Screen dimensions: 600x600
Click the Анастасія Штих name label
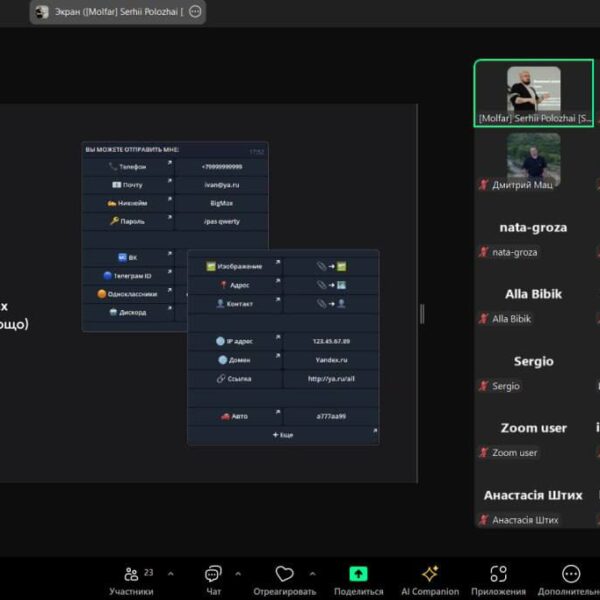point(525,520)
